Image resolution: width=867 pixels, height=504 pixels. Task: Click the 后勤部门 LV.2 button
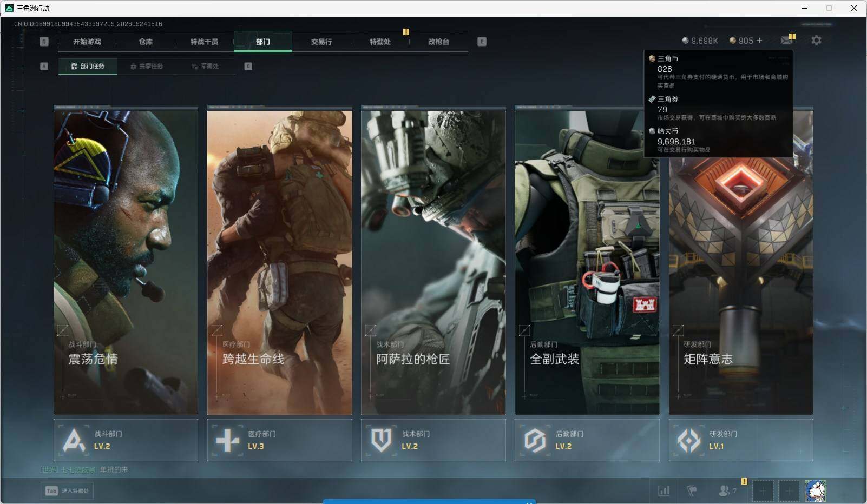coord(587,440)
